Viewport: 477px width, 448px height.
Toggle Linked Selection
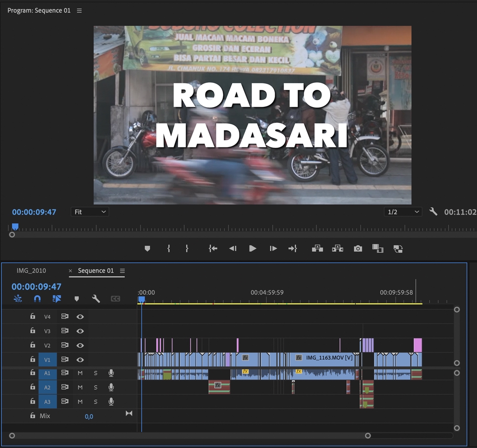(x=57, y=299)
